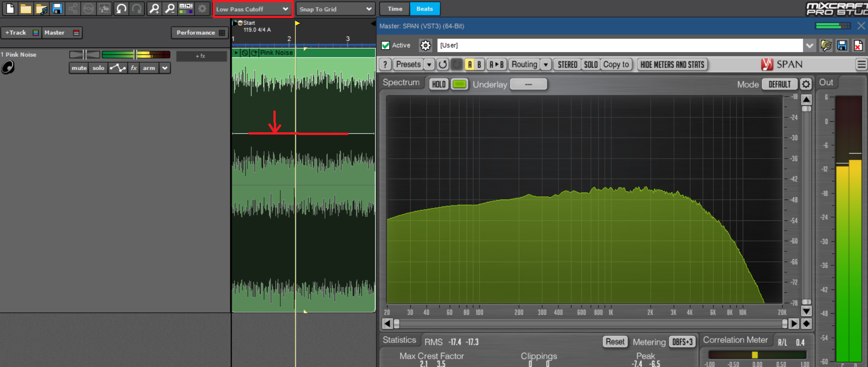Toggle the HOLD button in Spectrum
The width and height of the screenshot is (868, 367).
439,84
